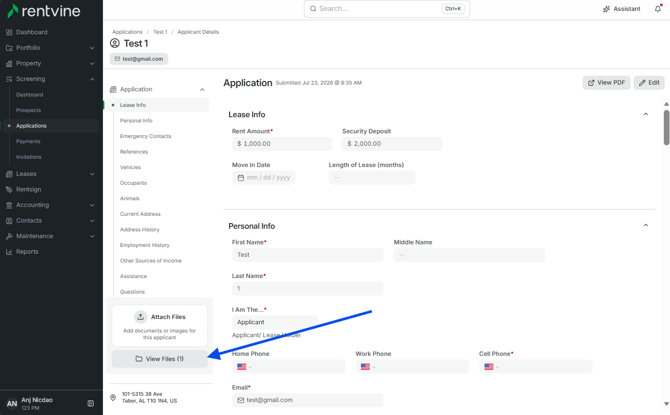Click the First Name field

click(307, 255)
